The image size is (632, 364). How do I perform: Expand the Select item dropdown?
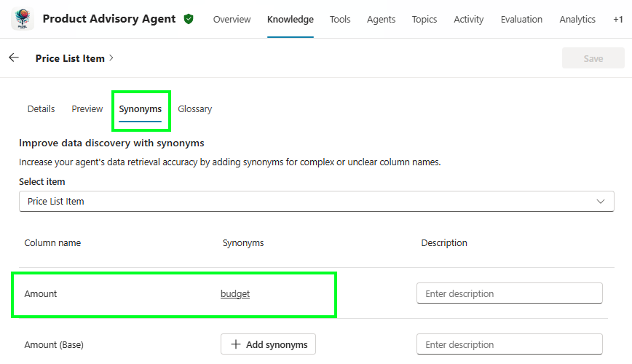(316, 202)
